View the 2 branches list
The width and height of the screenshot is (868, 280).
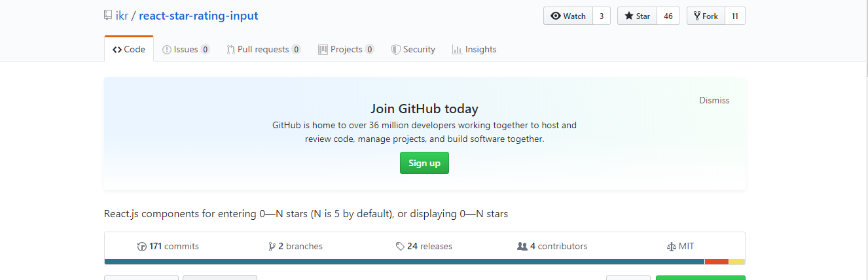(296, 246)
